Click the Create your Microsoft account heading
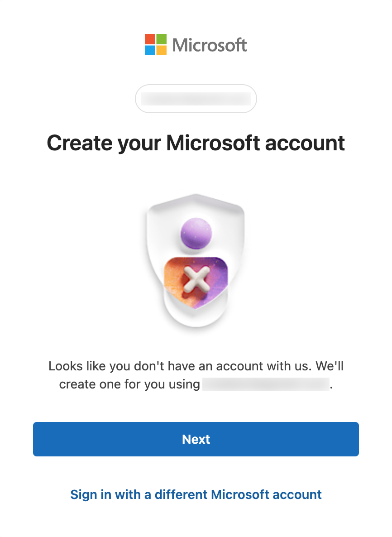This screenshot has height=537, width=392. (196, 143)
